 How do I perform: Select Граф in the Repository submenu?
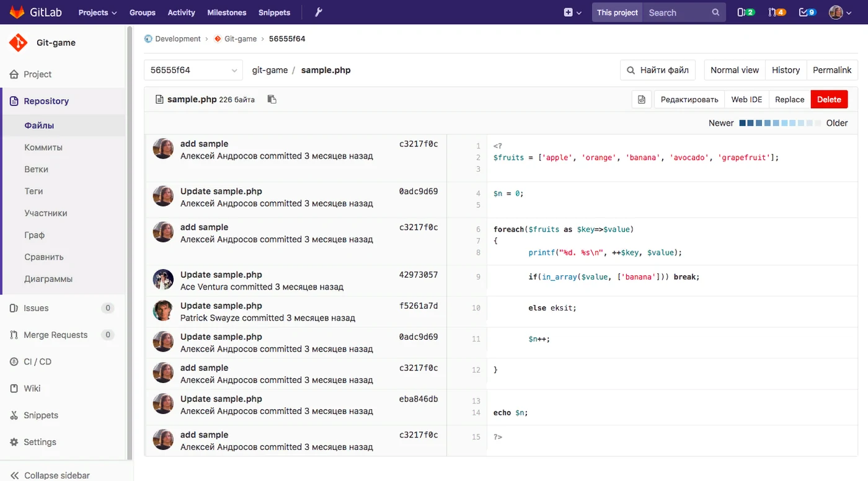[35, 235]
